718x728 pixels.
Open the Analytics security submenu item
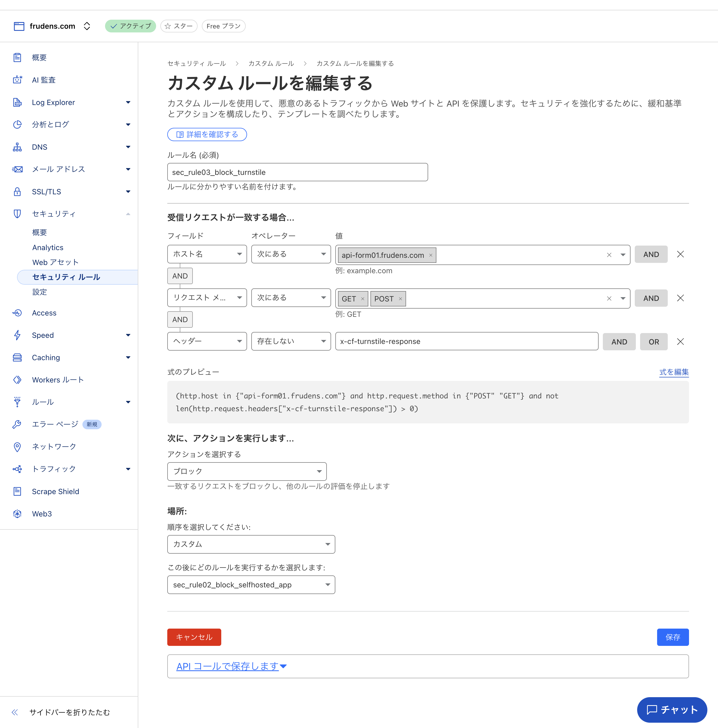point(48,247)
